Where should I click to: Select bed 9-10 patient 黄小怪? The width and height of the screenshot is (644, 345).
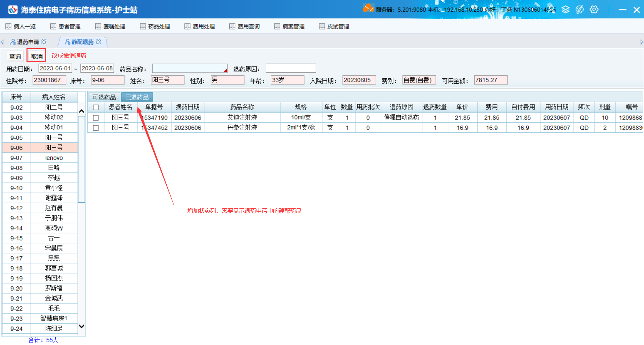(40, 188)
